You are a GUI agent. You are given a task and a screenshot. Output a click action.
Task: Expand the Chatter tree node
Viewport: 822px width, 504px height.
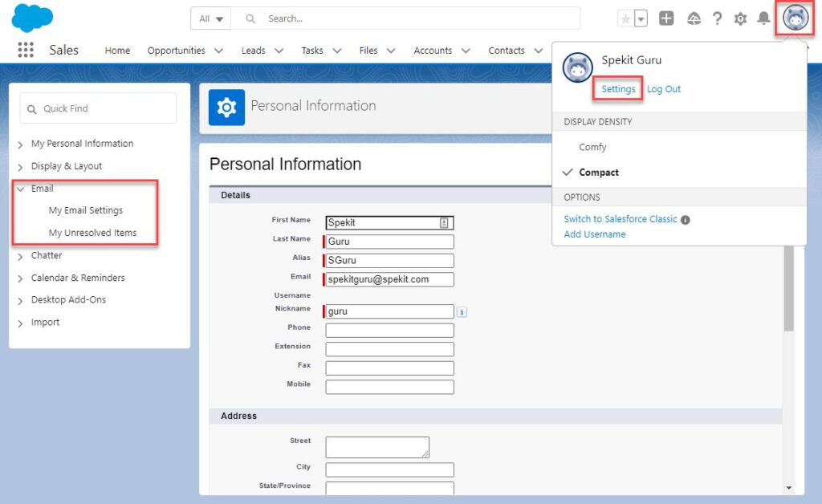click(x=20, y=256)
